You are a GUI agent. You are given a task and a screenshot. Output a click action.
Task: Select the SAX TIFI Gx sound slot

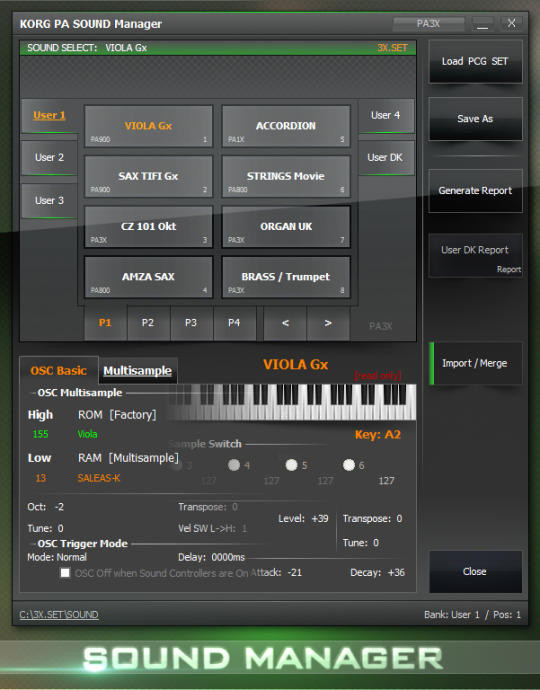point(148,176)
